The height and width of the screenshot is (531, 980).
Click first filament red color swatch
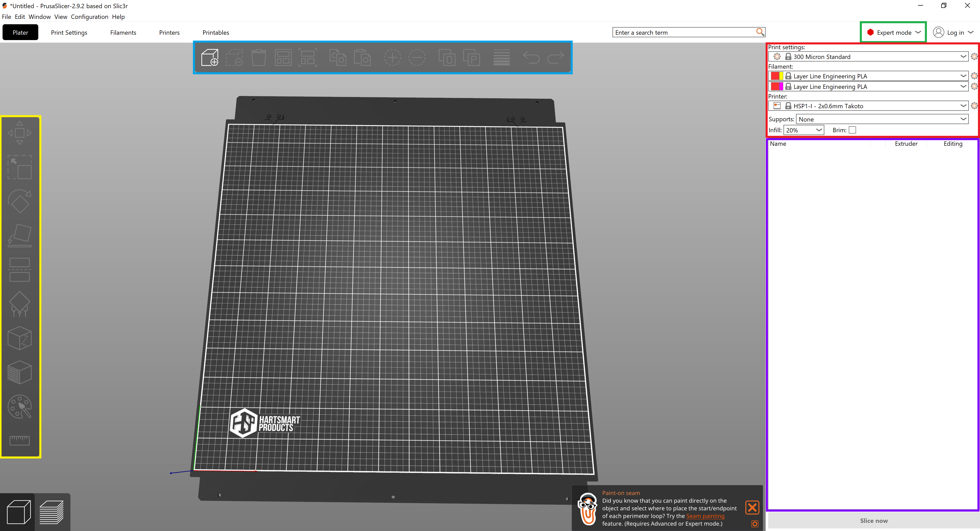click(x=775, y=76)
